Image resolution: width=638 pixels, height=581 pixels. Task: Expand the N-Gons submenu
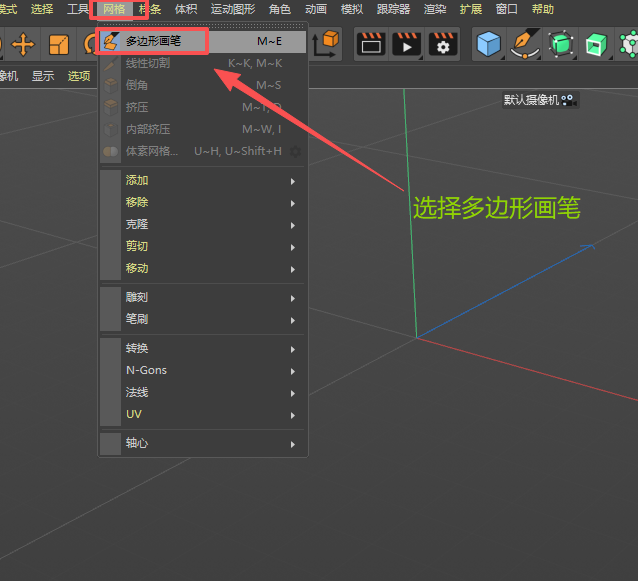click(146, 370)
